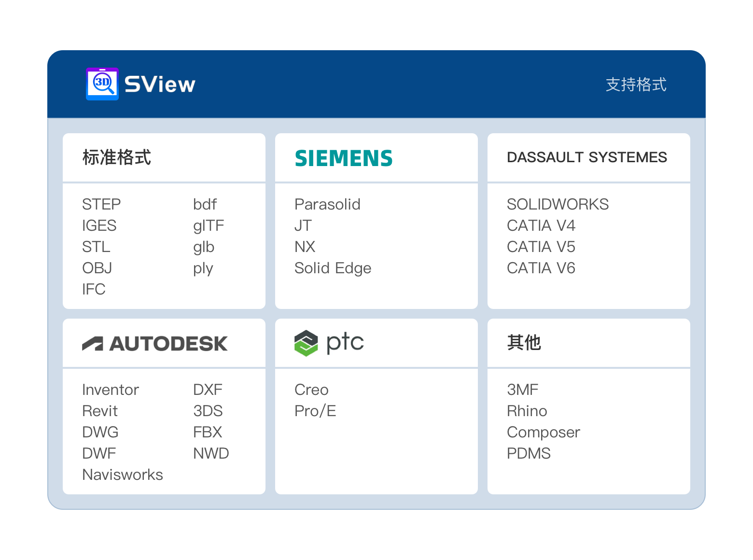Image resolution: width=753 pixels, height=560 pixels.
Task: Select the IGES format entry
Action: pyautogui.click(x=99, y=225)
